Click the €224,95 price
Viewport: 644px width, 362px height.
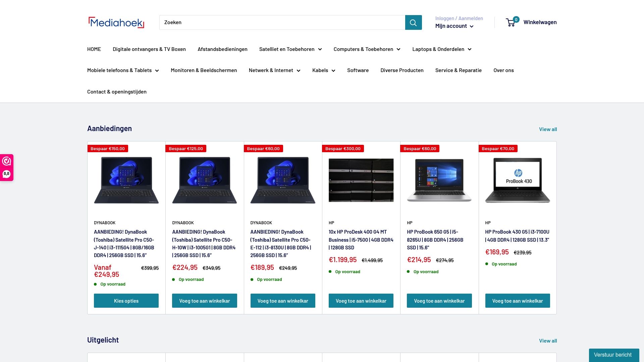[x=185, y=267]
